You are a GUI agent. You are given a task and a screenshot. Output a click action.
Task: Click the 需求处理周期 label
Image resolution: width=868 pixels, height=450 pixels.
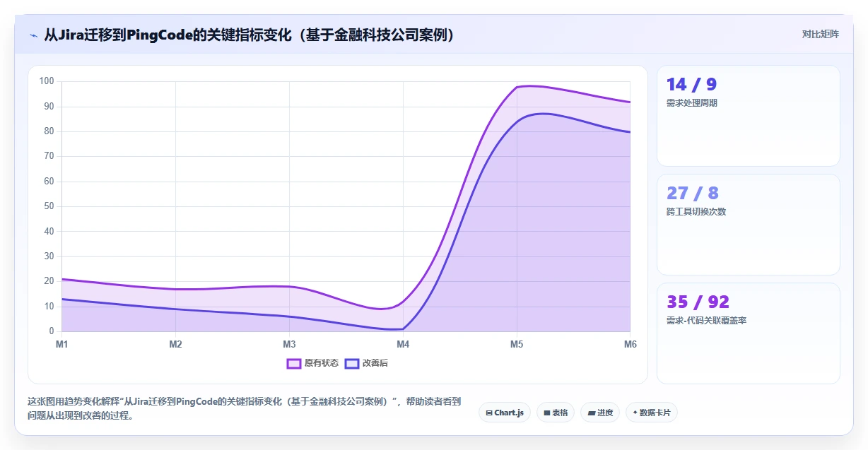click(692, 103)
